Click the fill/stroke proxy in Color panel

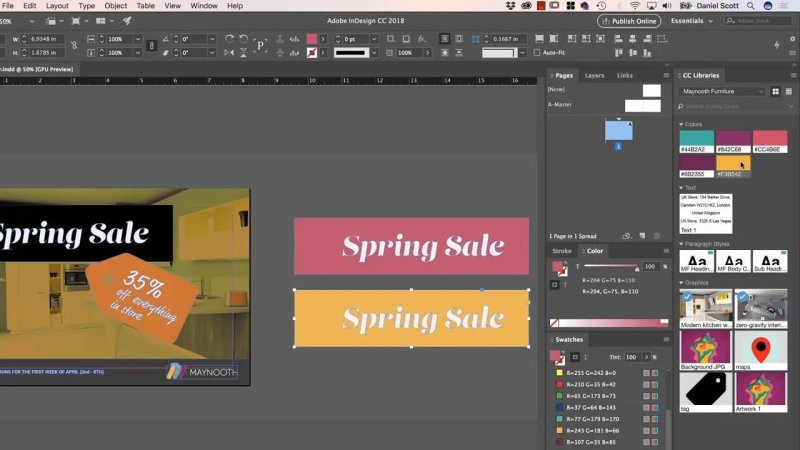(x=560, y=268)
